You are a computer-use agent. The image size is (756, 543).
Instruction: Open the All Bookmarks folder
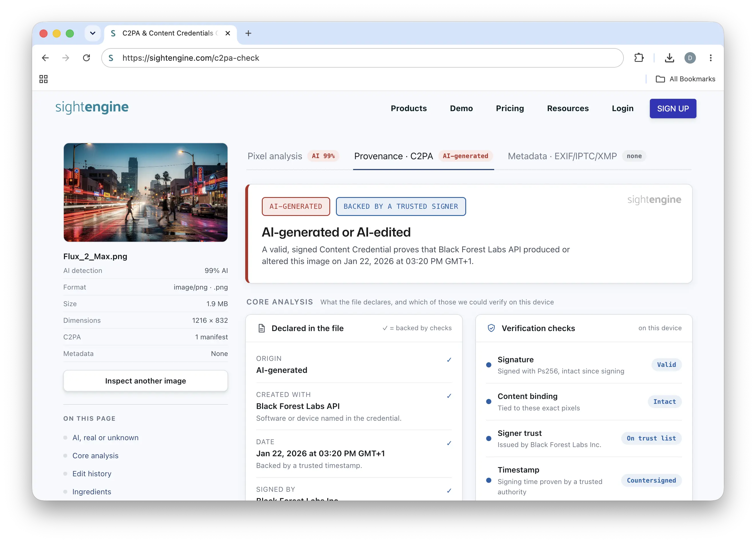point(685,79)
